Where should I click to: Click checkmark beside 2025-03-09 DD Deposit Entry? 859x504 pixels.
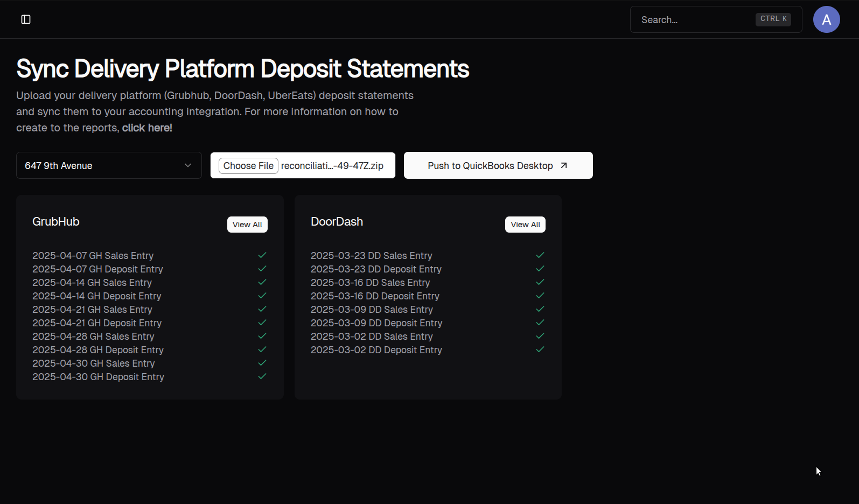tap(540, 323)
